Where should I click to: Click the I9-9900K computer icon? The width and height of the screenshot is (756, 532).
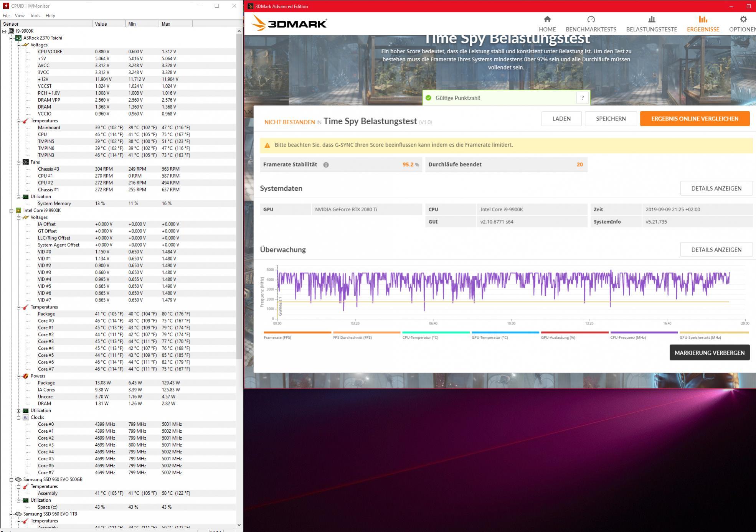coord(11,31)
